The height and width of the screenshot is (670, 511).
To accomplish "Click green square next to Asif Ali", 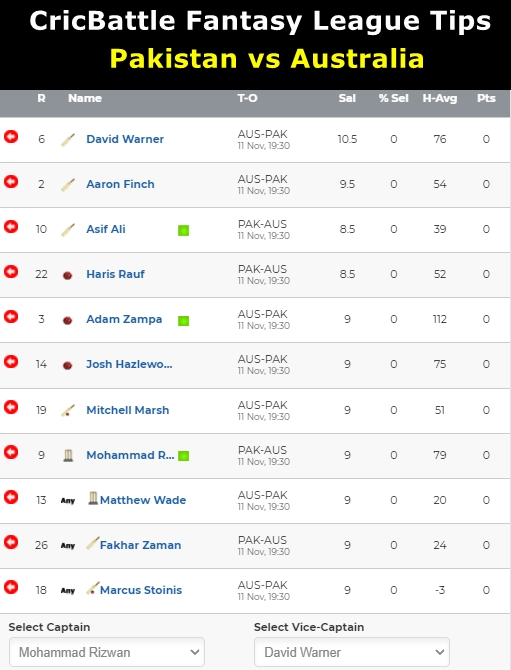I will tap(183, 230).
